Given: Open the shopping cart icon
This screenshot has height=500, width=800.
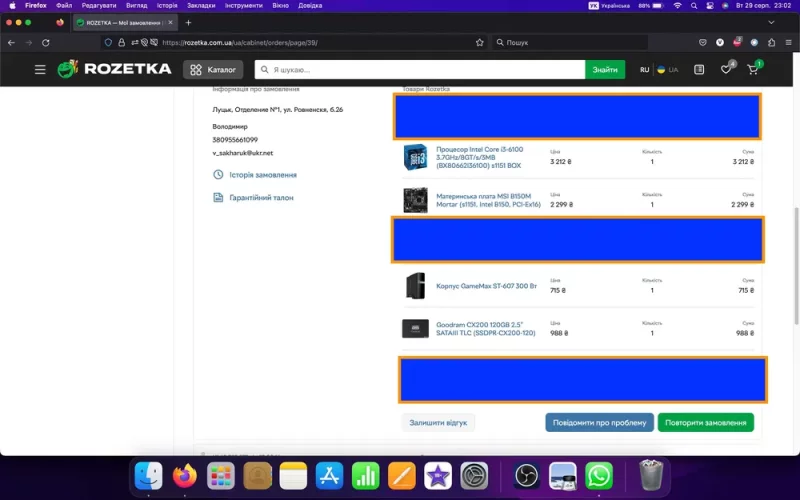Looking at the screenshot, I should pos(753,70).
